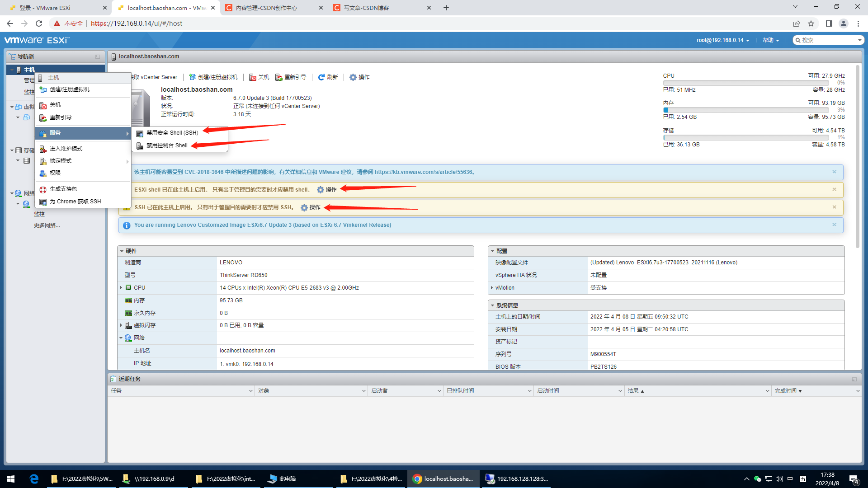Click 更多网络... in navigator
Viewport: 868px width, 488px height.
47,225
